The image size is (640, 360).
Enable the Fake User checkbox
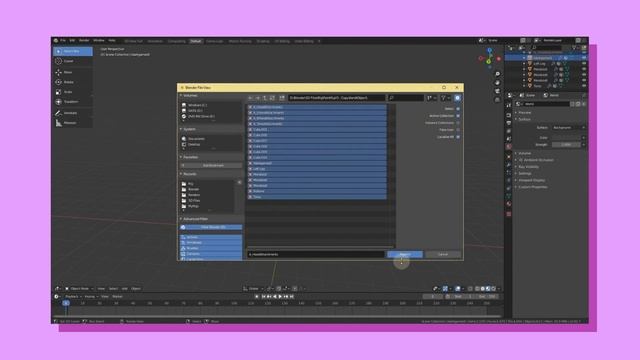[x=458, y=130]
